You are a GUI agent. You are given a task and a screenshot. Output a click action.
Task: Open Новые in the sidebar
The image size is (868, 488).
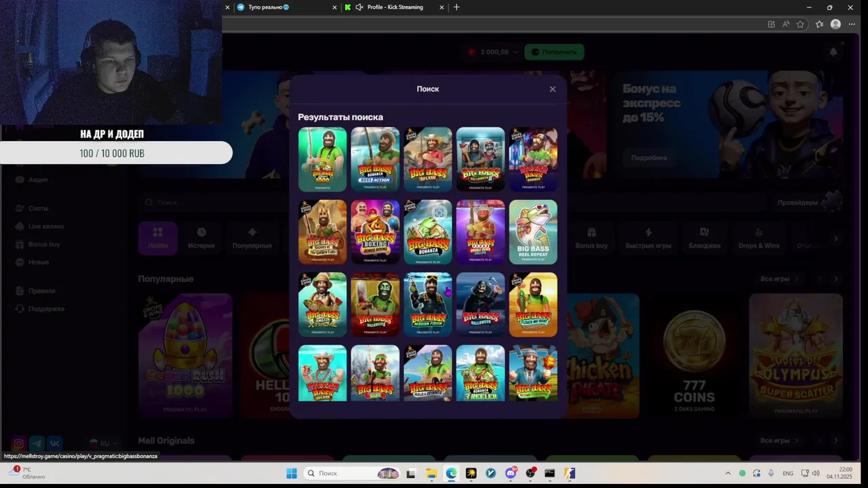pyautogui.click(x=38, y=262)
